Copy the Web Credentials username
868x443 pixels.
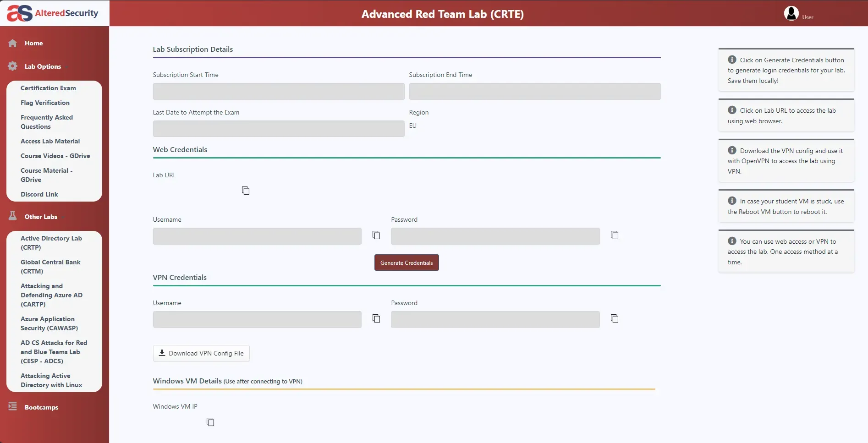click(x=376, y=235)
